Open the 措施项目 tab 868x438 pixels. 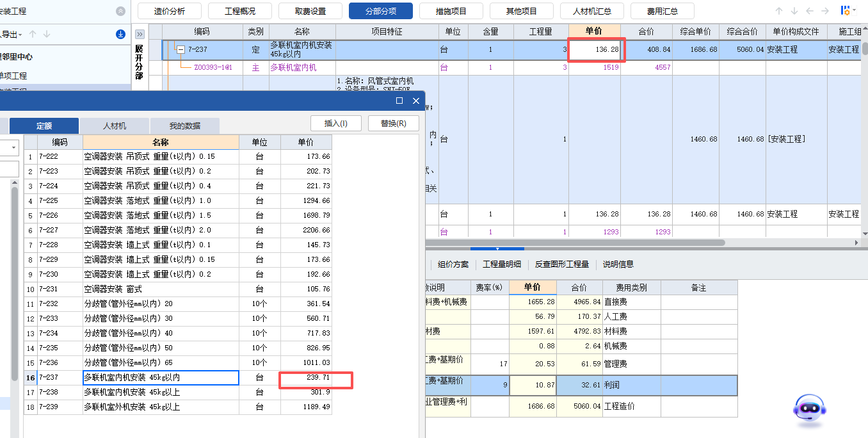(x=451, y=11)
